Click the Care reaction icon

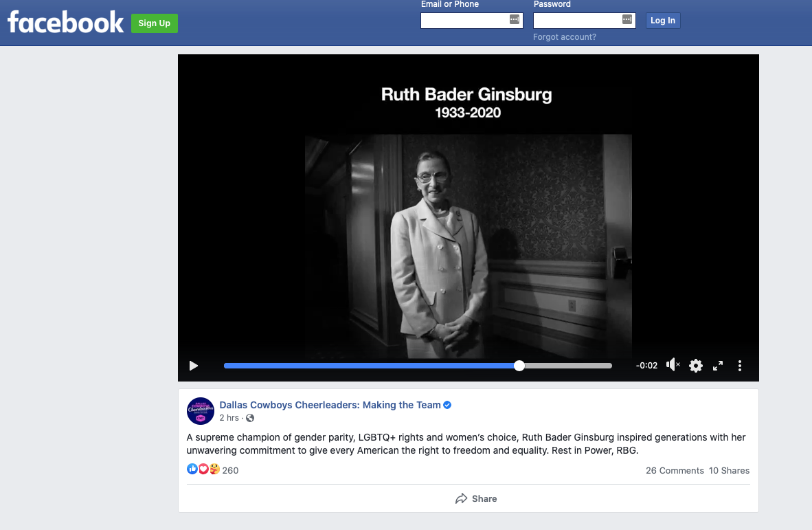214,469
